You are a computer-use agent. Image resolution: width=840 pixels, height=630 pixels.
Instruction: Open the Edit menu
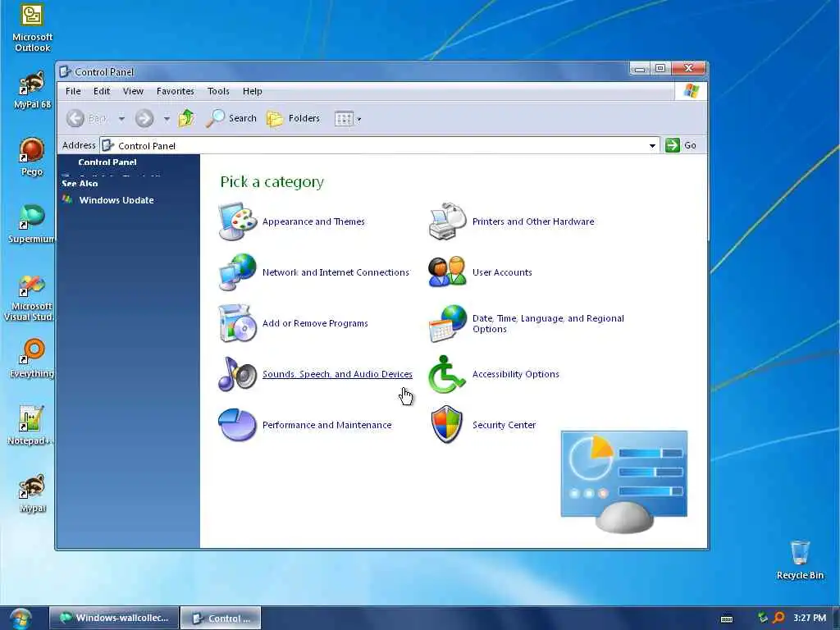(102, 91)
